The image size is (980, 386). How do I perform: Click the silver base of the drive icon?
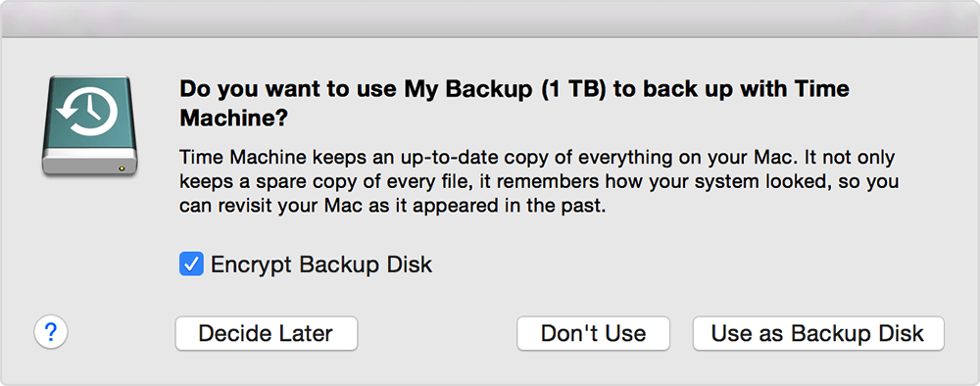coord(89,164)
